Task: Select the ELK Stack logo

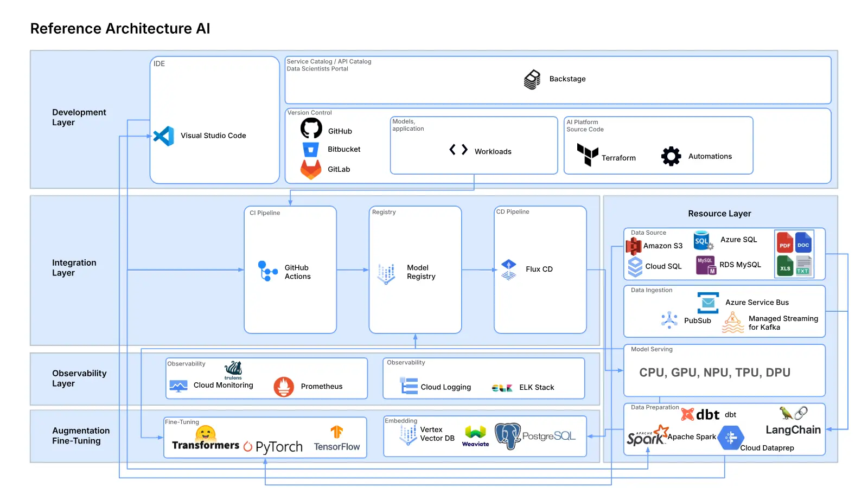Action: [502, 388]
